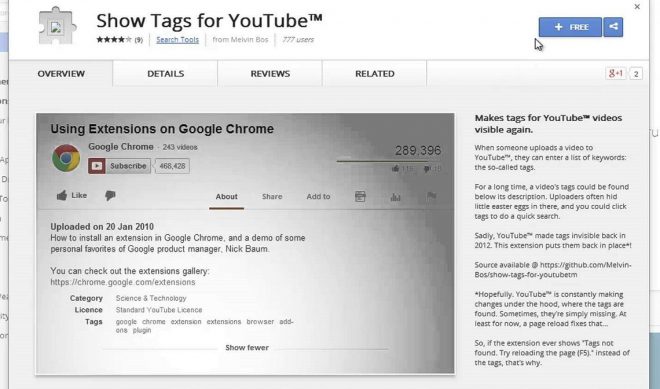Click the '777 users' text
This screenshot has width=660, height=389.
[x=298, y=40]
